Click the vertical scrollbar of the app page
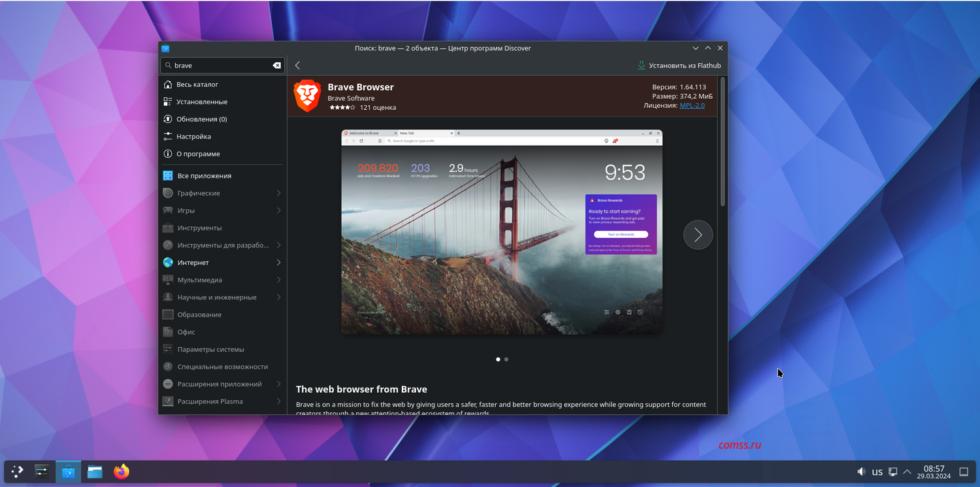The width and height of the screenshot is (980, 487). pos(723,142)
